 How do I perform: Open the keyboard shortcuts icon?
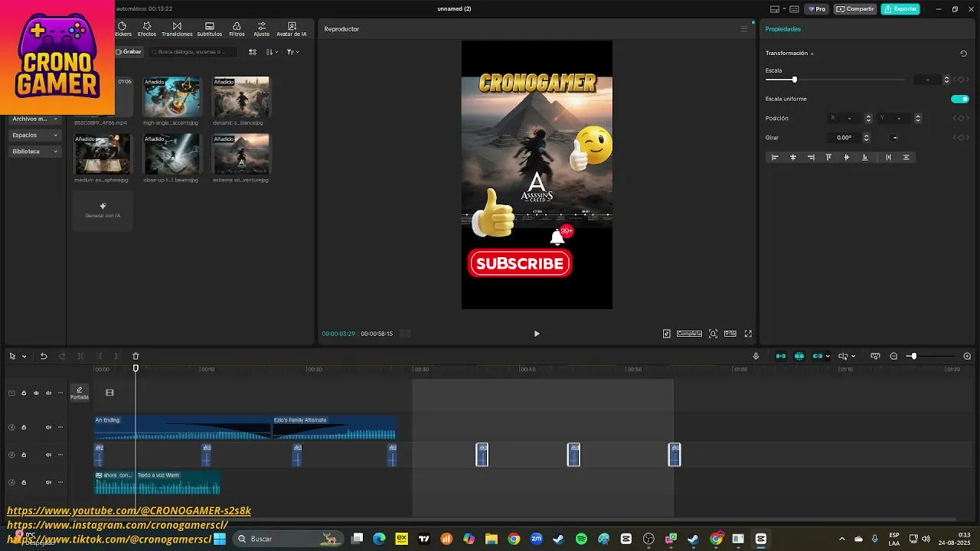795,9
